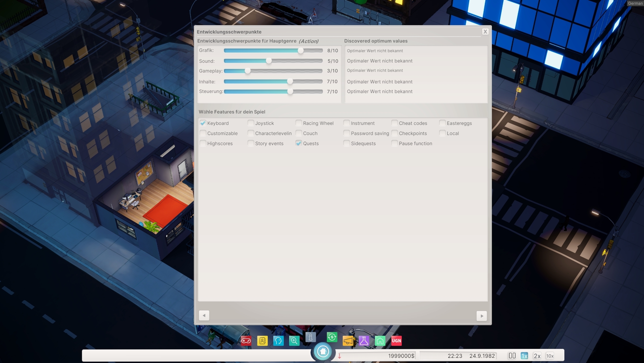Click the green dollar finance icon
Screen dimensions: 644x363
pyautogui.click(x=332, y=337)
